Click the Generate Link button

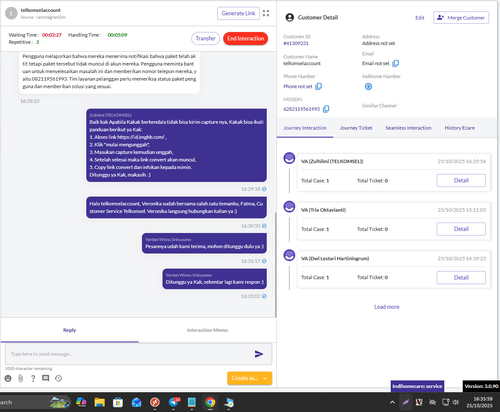coord(238,13)
